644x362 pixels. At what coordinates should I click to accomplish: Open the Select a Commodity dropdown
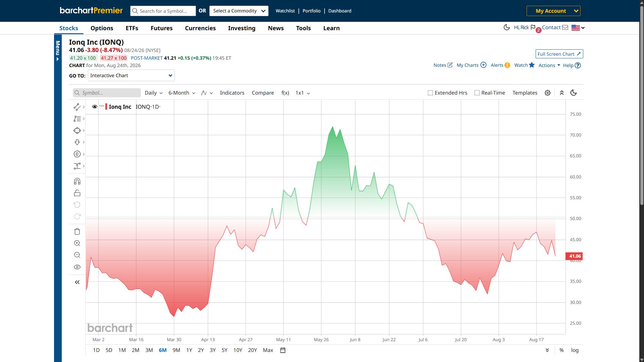[x=239, y=11]
